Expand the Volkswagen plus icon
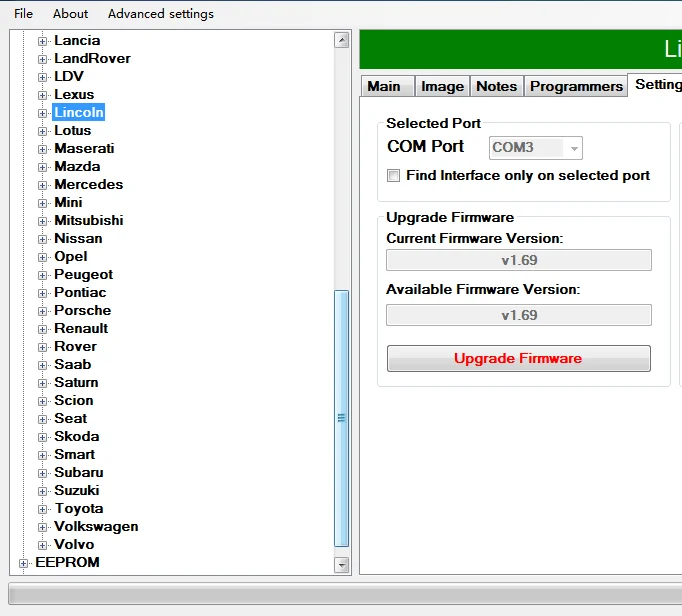Image resolution: width=682 pixels, height=616 pixels. (42, 527)
